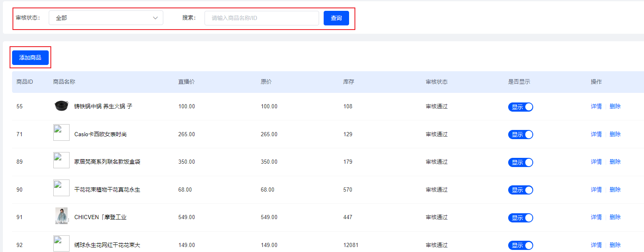Click product name 铸铁锅中锅 养生火锅 子
Viewport: 644px width, 252px height.
tap(103, 106)
